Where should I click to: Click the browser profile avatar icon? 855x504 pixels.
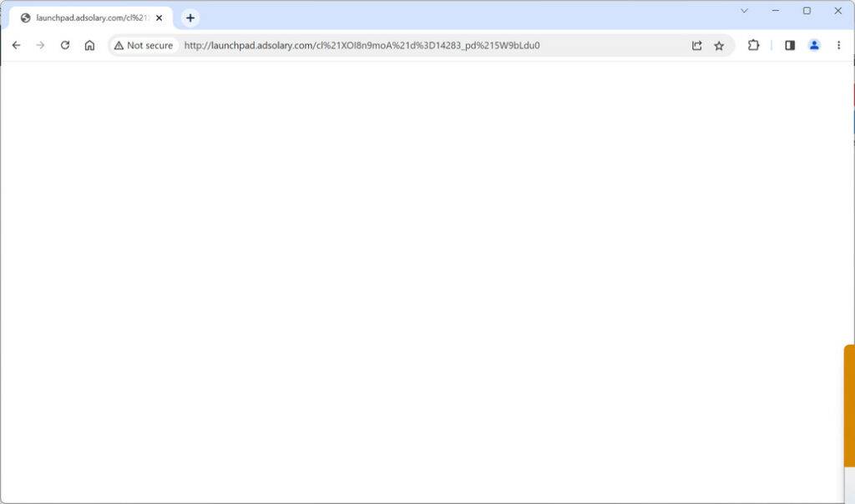click(815, 46)
